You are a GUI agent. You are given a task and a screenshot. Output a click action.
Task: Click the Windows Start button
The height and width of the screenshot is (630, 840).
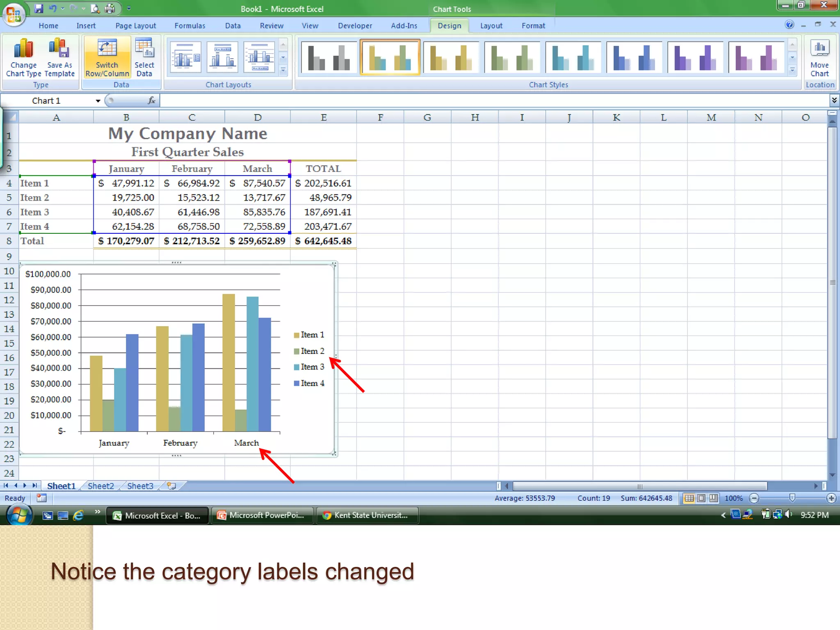click(x=18, y=515)
